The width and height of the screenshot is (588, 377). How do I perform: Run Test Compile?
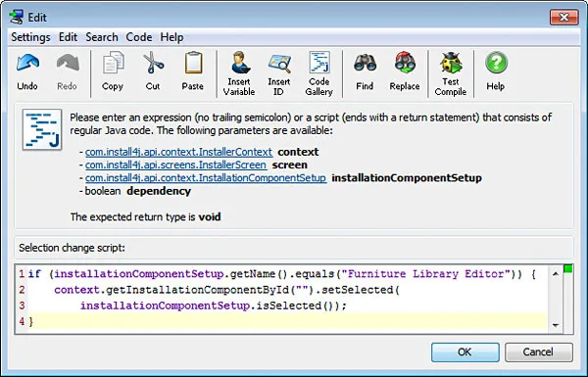click(451, 73)
